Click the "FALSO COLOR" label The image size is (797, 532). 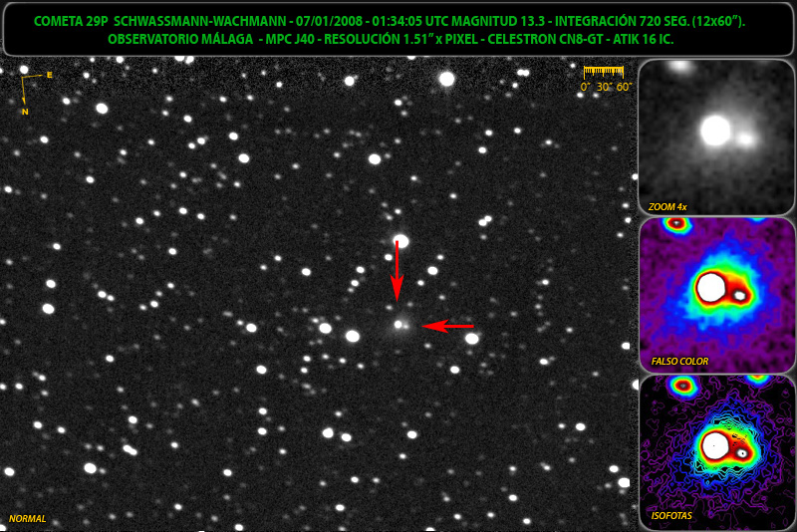coord(679,362)
